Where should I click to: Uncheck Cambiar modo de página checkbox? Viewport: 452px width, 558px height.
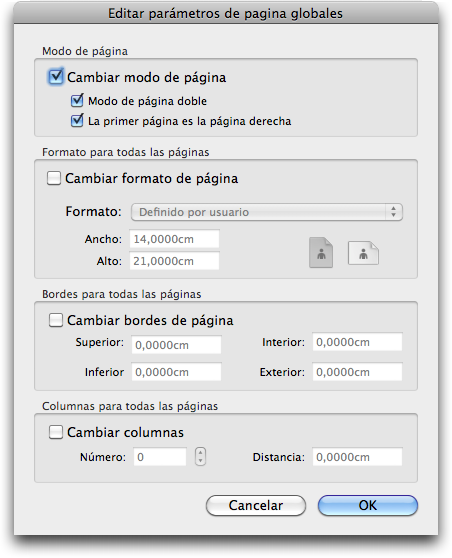point(56,77)
